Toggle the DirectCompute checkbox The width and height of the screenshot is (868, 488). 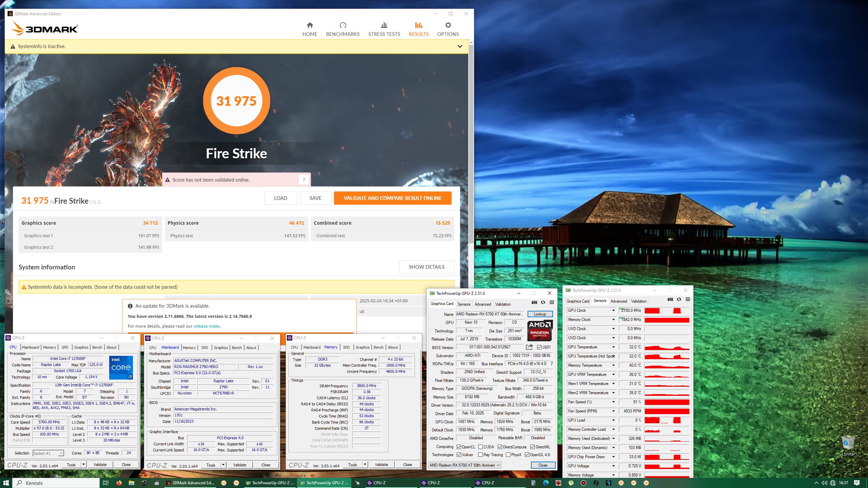(x=500, y=447)
